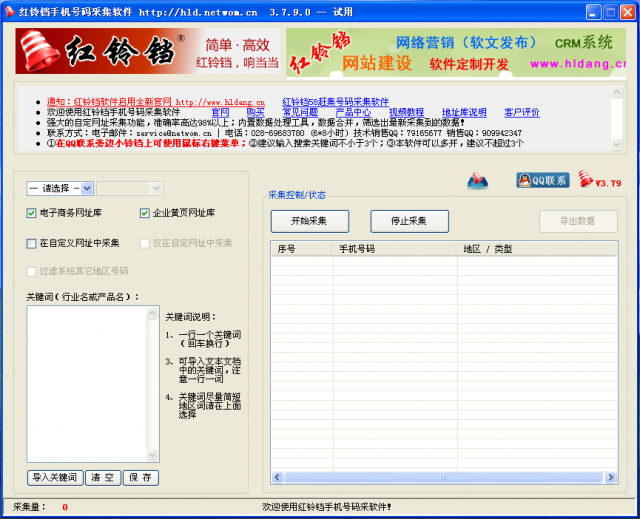Click the 红铃铛 logo banner on the left
Viewport: 640px width, 519px height.
148,51
